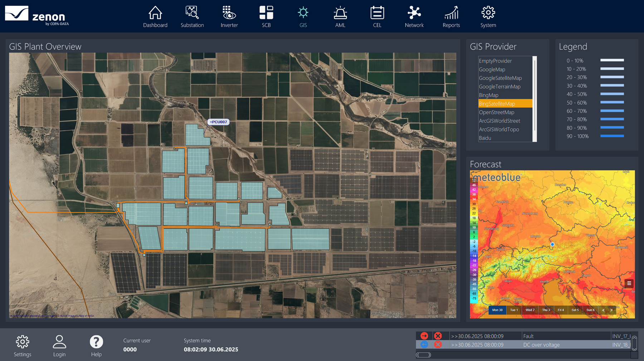Click the meteoblue logo link

tap(497, 177)
